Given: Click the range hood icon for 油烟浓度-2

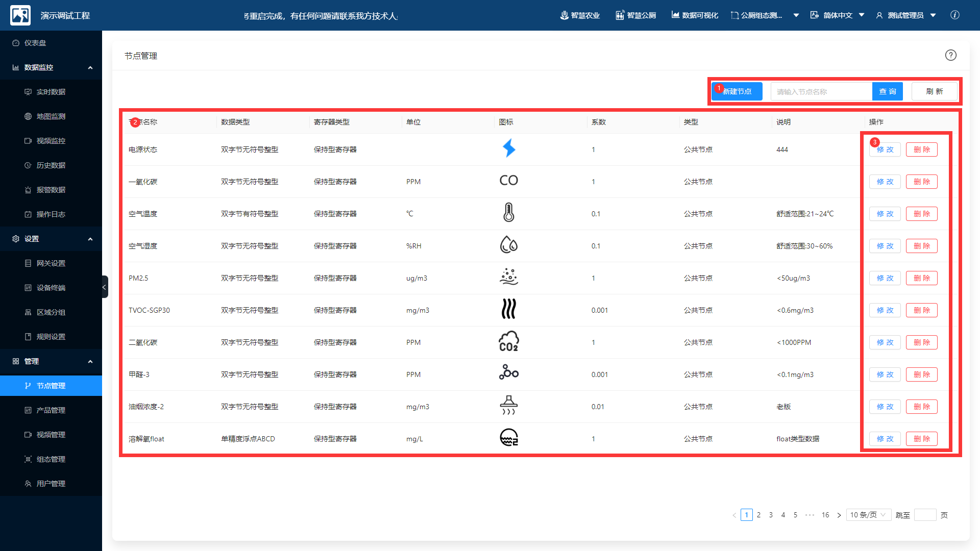Looking at the screenshot, I should (508, 406).
